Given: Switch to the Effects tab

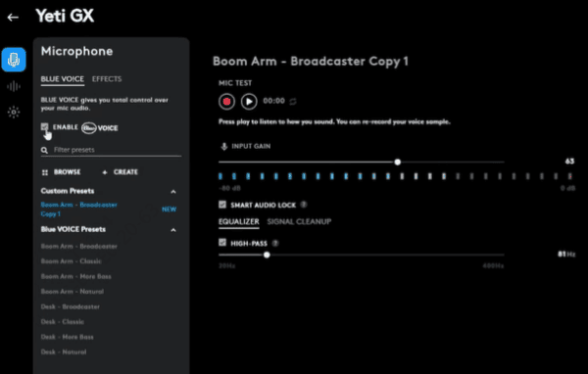Looking at the screenshot, I should point(107,79).
